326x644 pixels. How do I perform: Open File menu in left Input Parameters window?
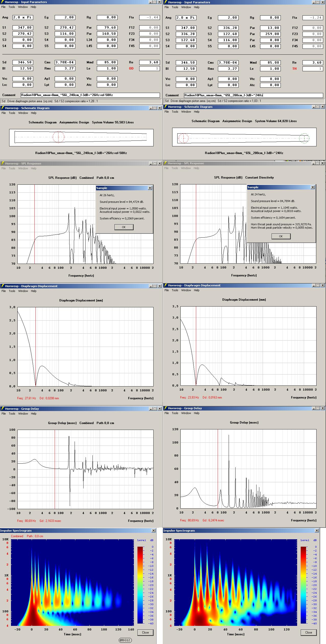(x=3, y=7)
